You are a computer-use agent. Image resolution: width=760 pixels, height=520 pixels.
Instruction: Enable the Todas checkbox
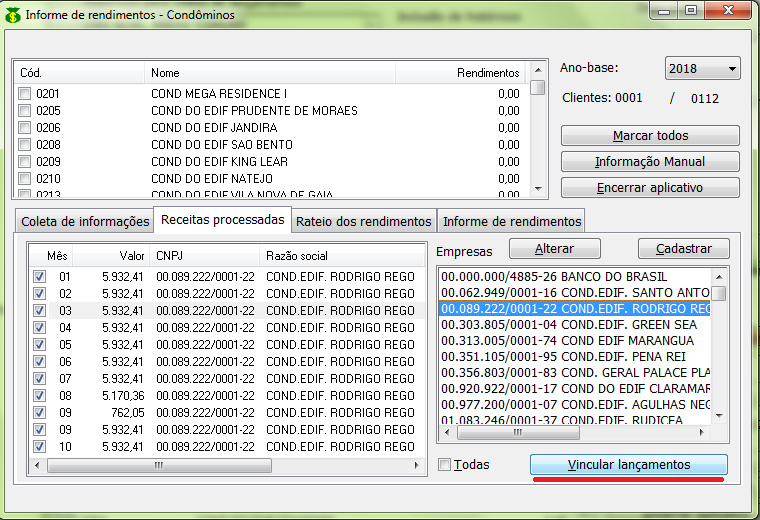445,465
